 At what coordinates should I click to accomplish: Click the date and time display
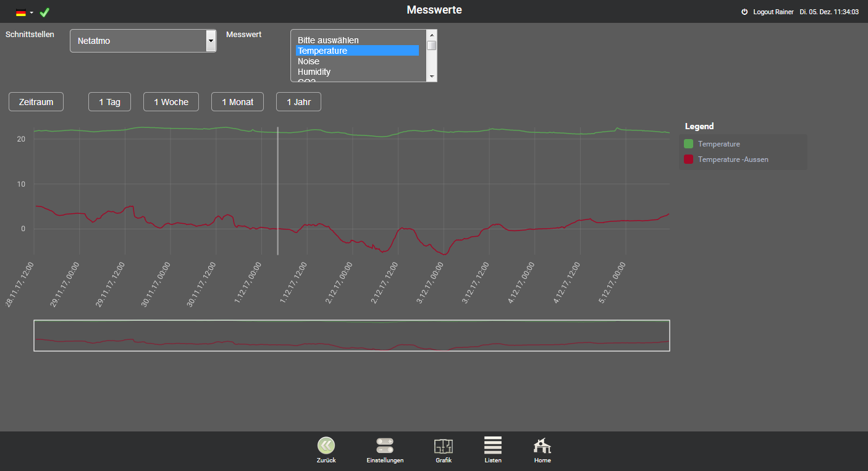829,12
